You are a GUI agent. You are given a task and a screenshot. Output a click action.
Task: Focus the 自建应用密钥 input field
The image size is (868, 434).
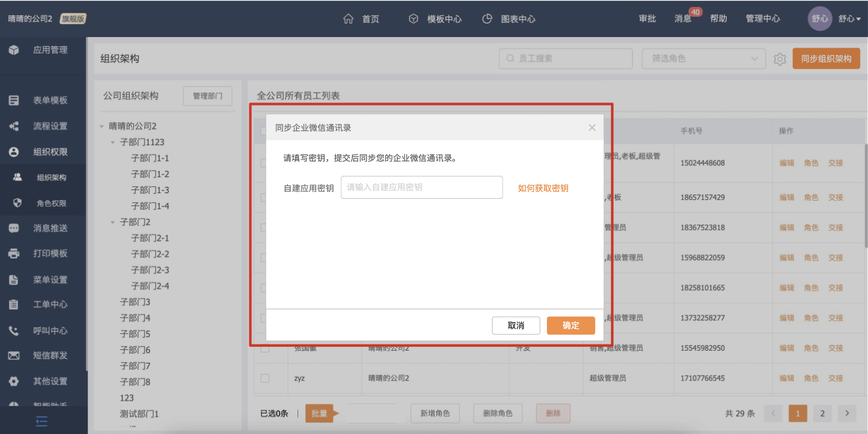(422, 188)
